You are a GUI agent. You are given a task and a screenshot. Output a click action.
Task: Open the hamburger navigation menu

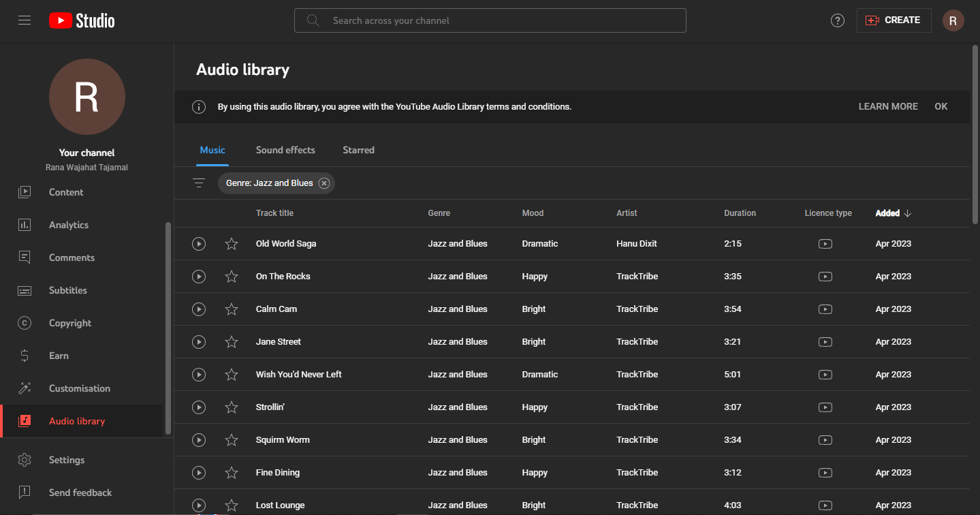tap(25, 20)
